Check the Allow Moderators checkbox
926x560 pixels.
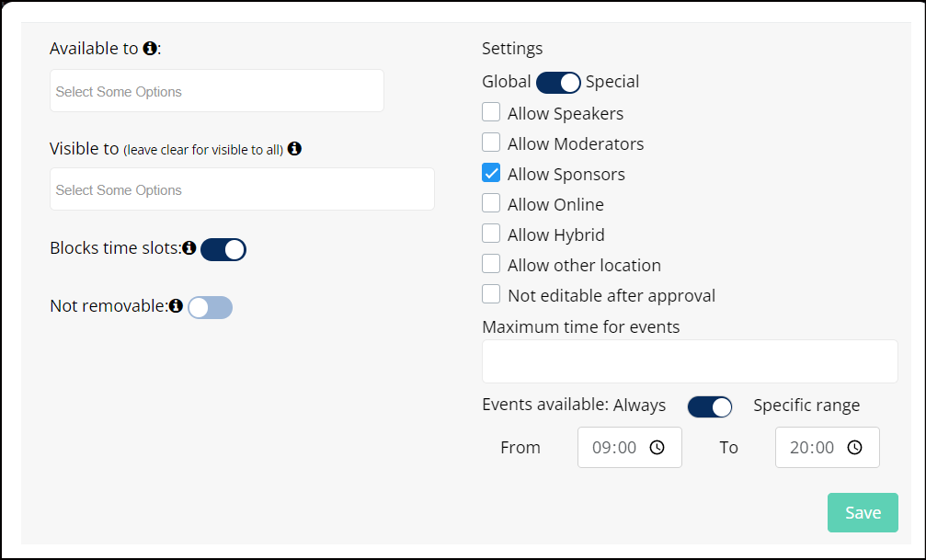(491, 143)
